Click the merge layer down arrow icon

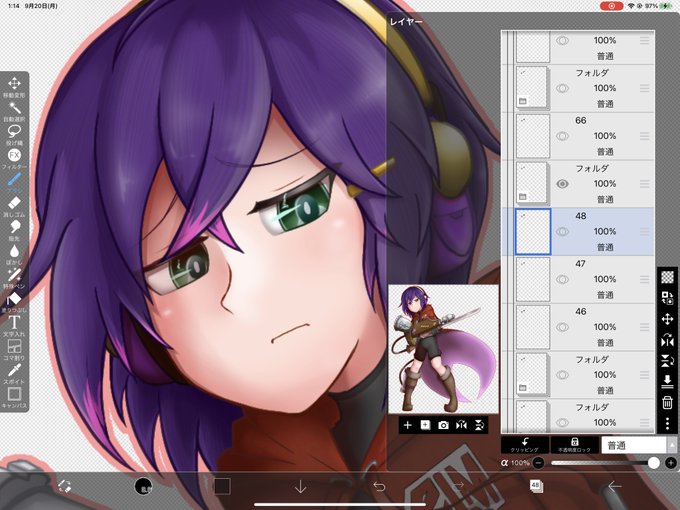[x=667, y=381]
